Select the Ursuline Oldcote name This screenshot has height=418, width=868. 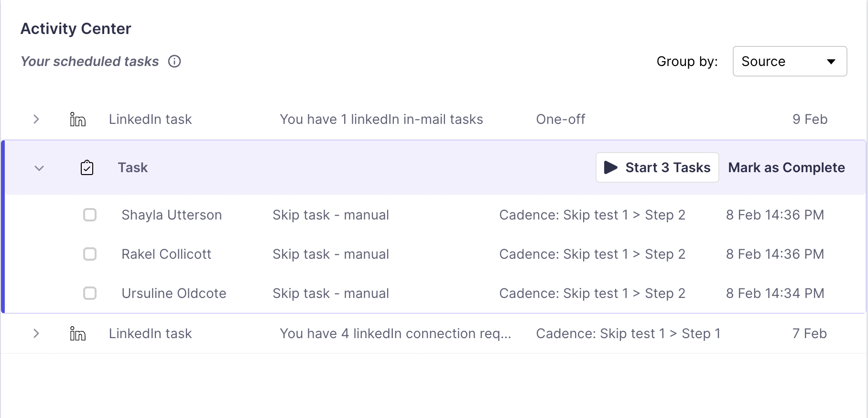[174, 293]
